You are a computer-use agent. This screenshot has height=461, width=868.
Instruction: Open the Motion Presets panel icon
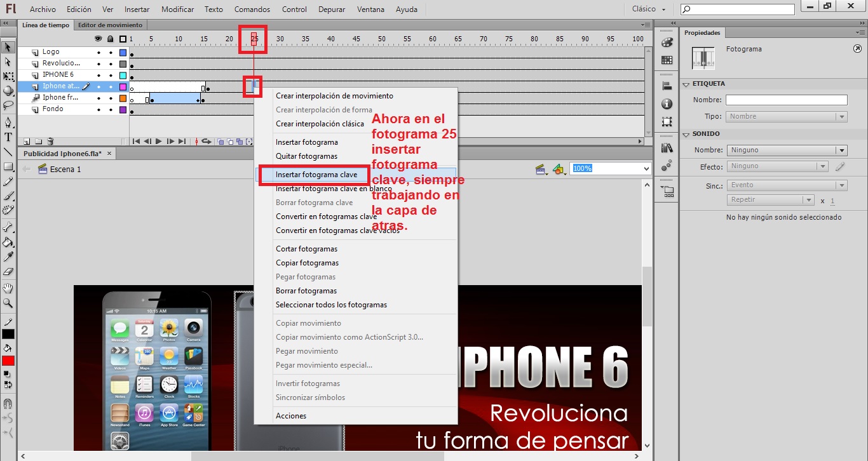pos(667,165)
